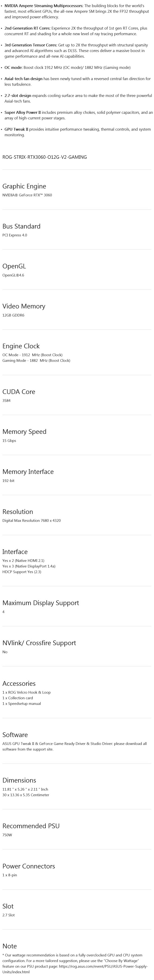Image resolution: width=154 pixels, height=980 pixels.
Task: Select the 12GB GDDR6 value
Action: (13, 315)
